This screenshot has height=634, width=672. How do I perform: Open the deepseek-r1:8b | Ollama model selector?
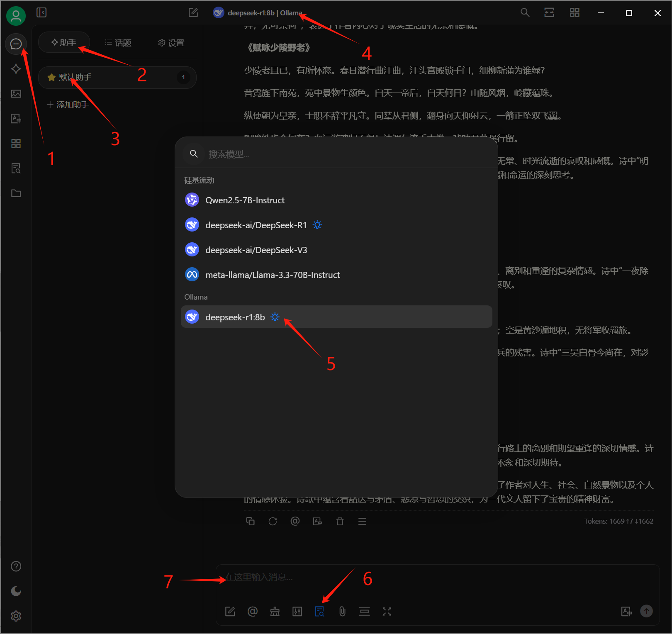[258, 13]
